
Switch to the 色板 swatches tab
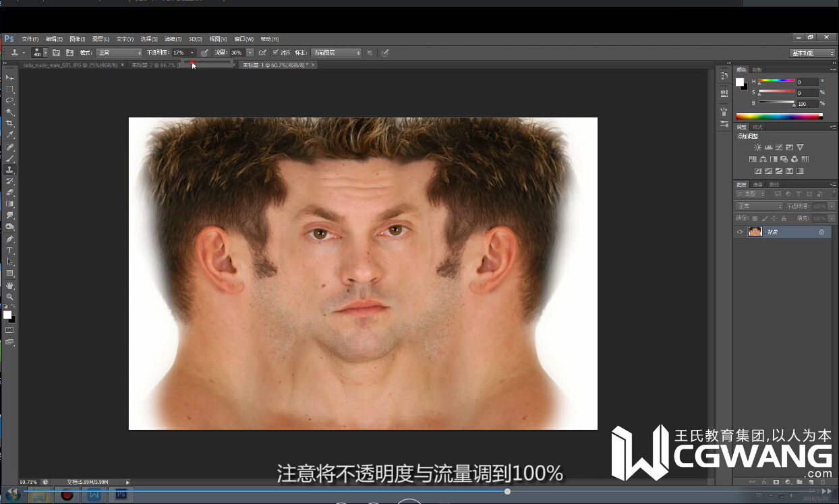point(757,69)
